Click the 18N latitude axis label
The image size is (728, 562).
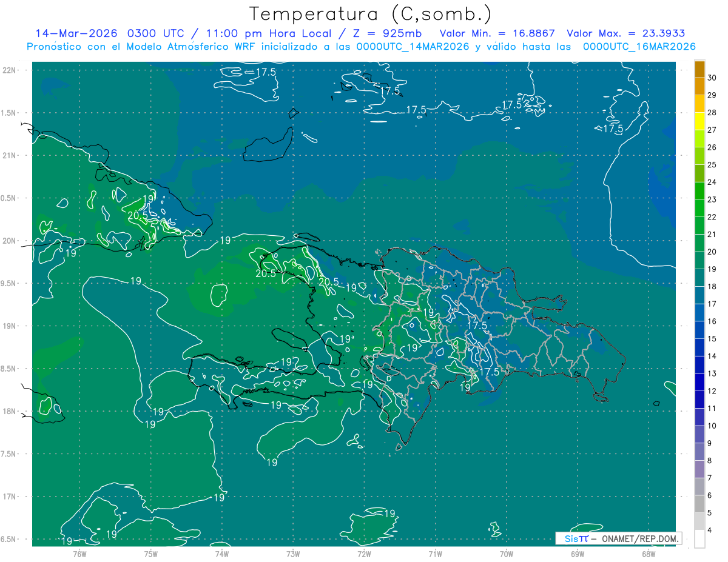tap(8, 411)
